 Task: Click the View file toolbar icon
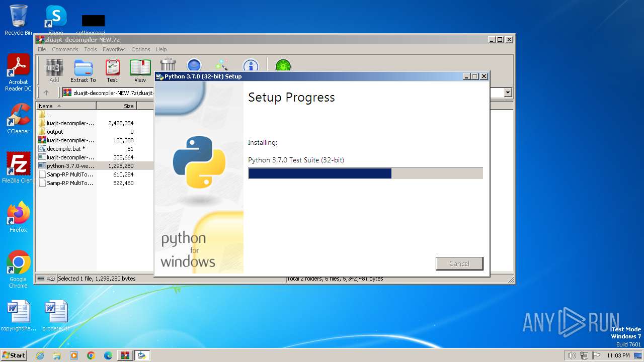coord(140,71)
